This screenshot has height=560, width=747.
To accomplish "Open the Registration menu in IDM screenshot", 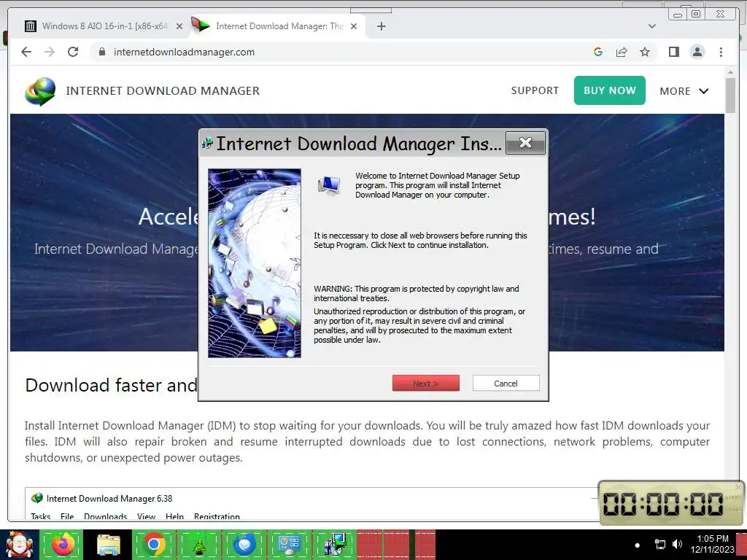I will coord(217,517).
